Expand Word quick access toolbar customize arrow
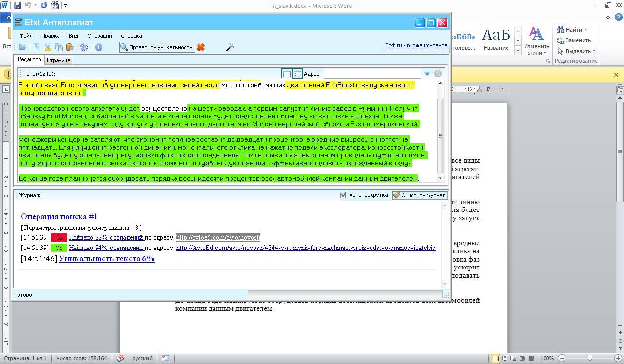The image size is (624, 364). pos(65,6)
